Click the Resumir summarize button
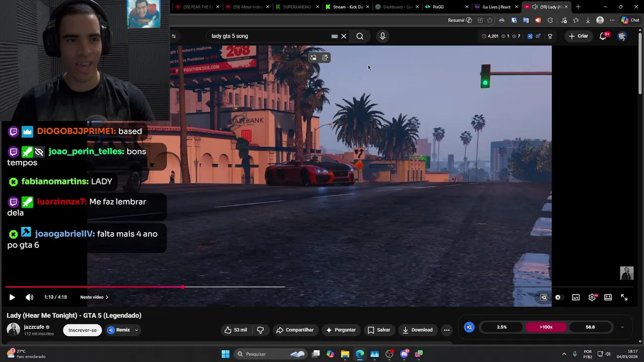 pyautogui.click(x=460, y=20)
